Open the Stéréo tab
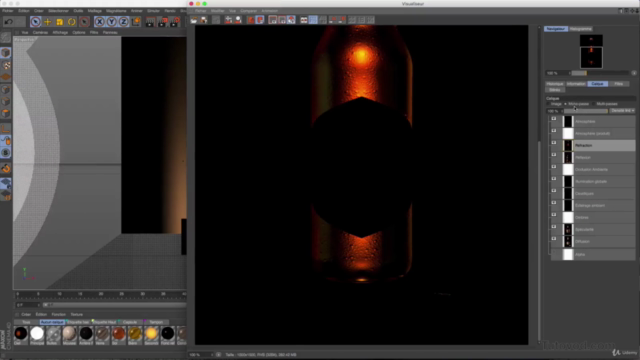Screen dimensions: 640x360 coord(555,90)
